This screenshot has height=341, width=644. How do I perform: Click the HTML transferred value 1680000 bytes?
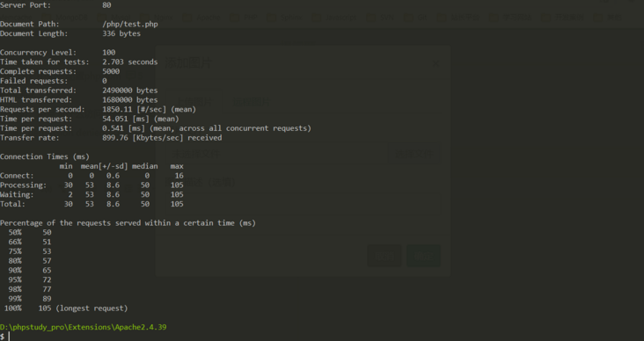[x=130, y=99]
